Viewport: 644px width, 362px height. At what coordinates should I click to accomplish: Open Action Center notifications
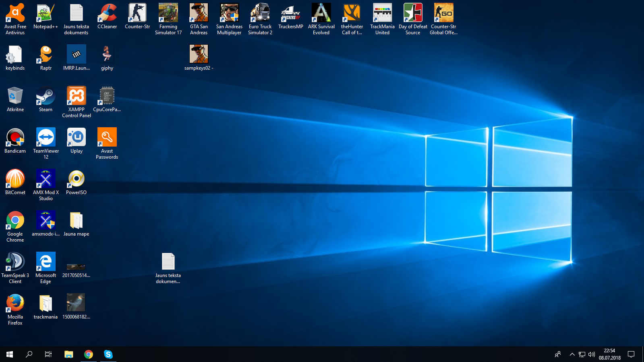(631, 354)
